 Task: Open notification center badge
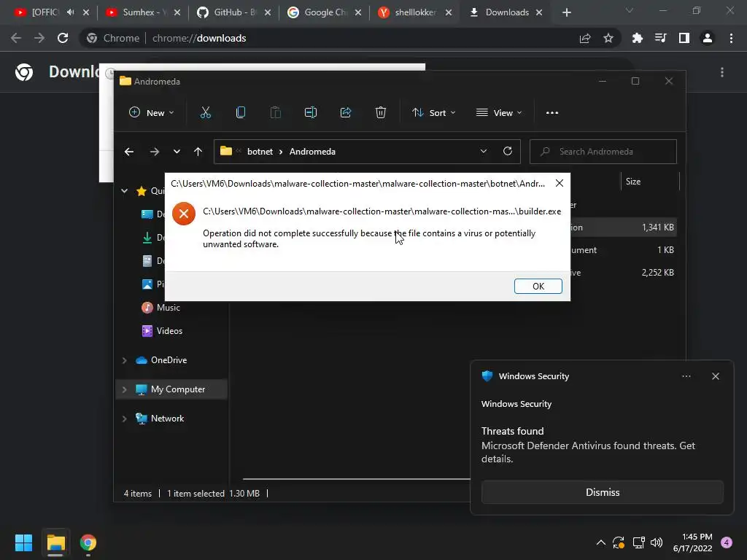727,542
